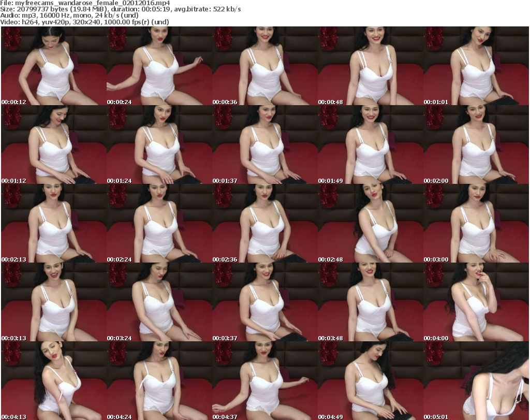The height and width of the screenshot is (420, 530).
Task: Select the thumbnail at 00:01:01
Action: [476, 66]
